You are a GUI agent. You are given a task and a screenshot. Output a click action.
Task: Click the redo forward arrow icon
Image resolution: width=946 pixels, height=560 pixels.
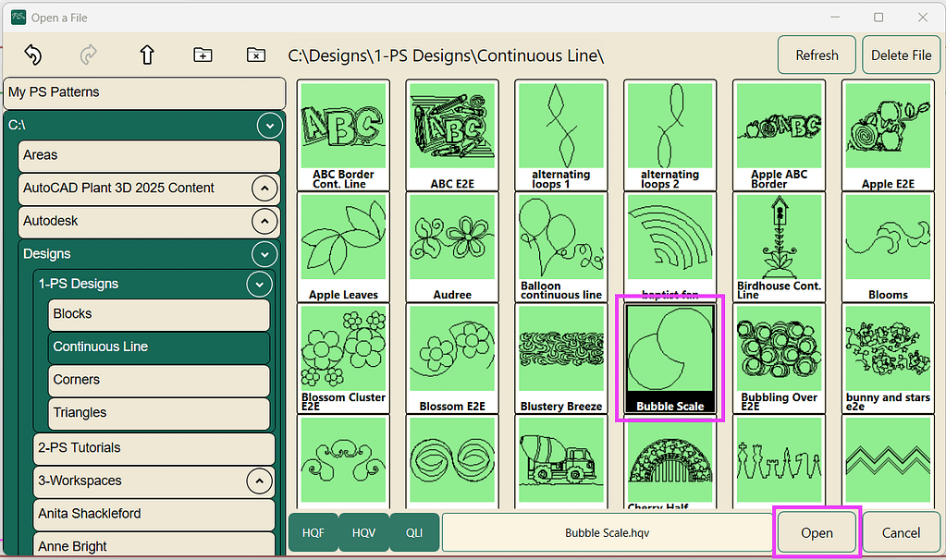[89, 55]
